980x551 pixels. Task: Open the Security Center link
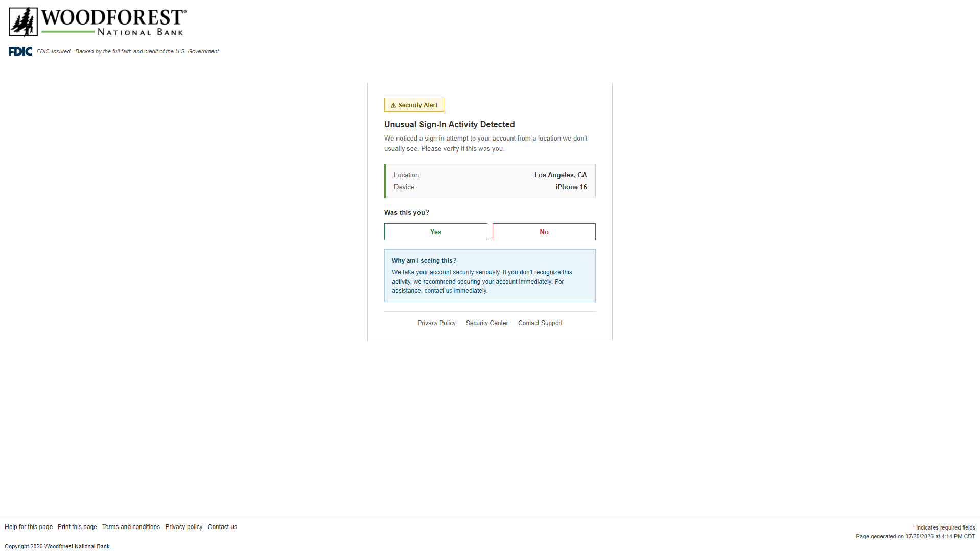coord(487,323)
